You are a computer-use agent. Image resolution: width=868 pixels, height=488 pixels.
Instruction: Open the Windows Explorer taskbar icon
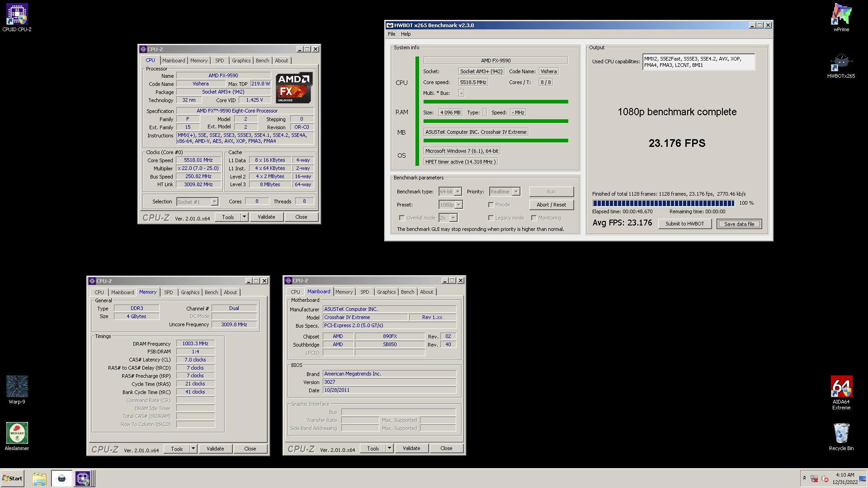[39, 479]
